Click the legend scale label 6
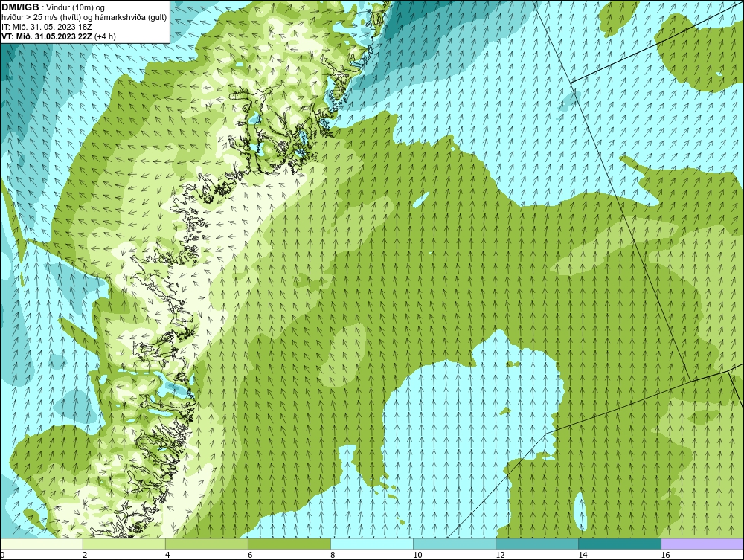Screen dimensions: 744x560 point(249,555)
